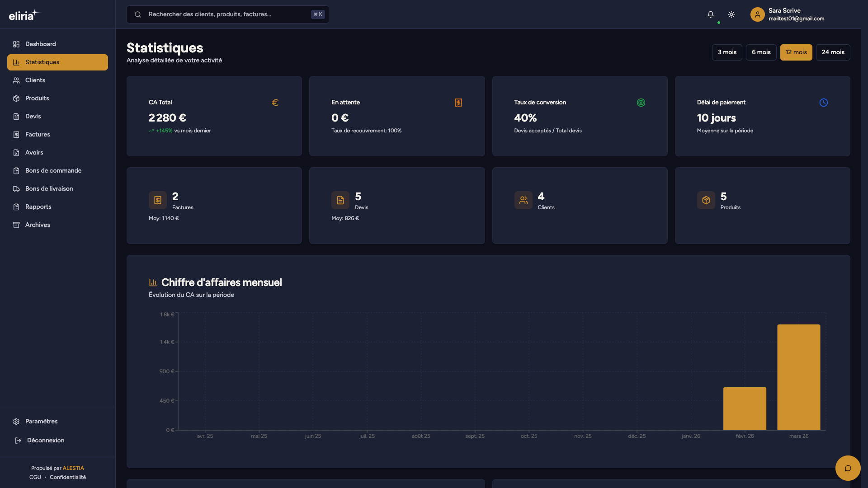Toggle light/dark theme sun icon
Image resolution: width=868 pixels, height=488 pixels.
pyautogui.click(x=731, y=14)
